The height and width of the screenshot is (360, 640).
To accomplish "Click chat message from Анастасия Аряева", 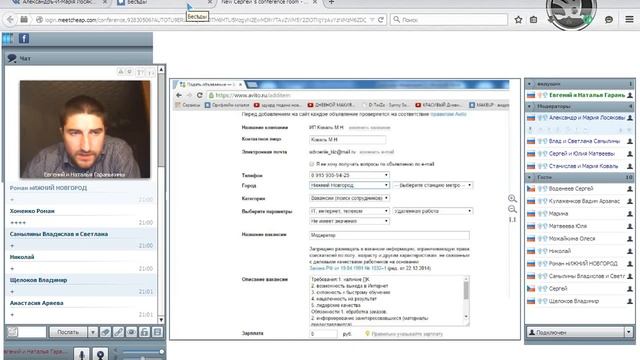I will click(81, 309).
